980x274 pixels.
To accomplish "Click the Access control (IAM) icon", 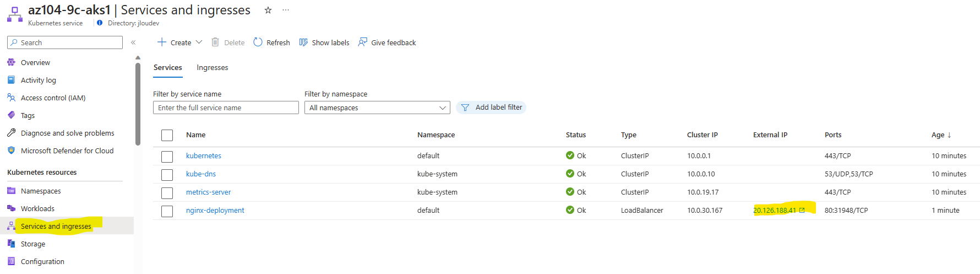I will [11, 98].
